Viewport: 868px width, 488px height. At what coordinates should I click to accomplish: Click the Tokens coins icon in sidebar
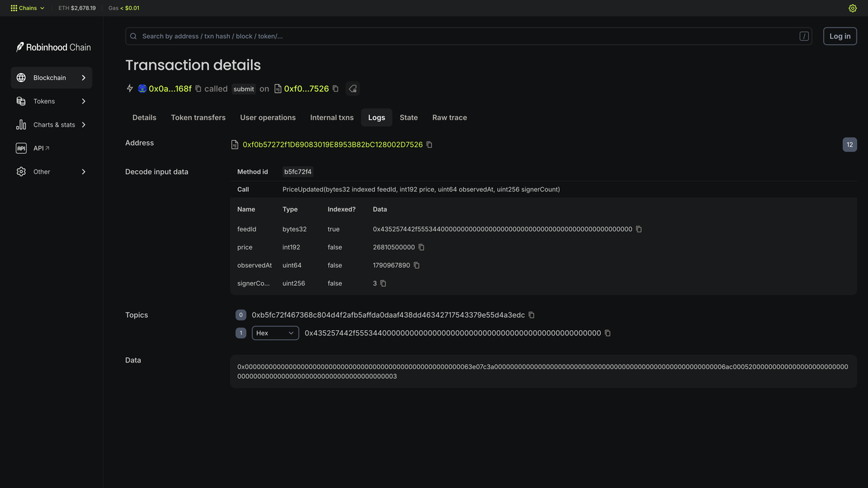click(21, 101)
